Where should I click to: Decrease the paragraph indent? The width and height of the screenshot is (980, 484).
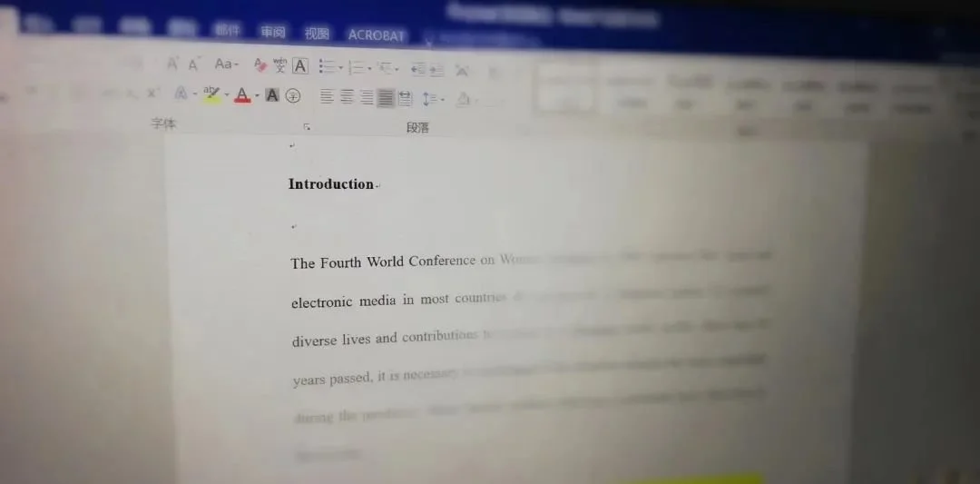418,69
